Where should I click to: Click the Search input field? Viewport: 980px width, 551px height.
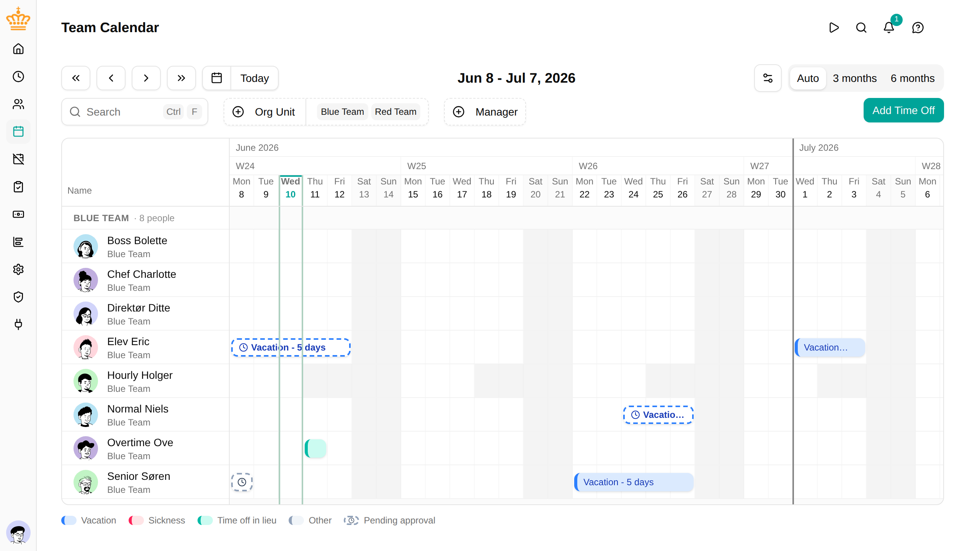coord(135,112)
